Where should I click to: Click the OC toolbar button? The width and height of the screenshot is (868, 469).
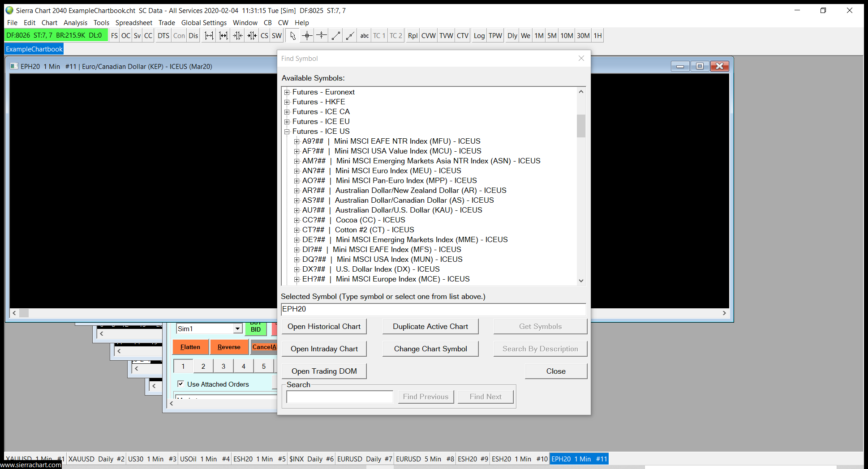126,36
